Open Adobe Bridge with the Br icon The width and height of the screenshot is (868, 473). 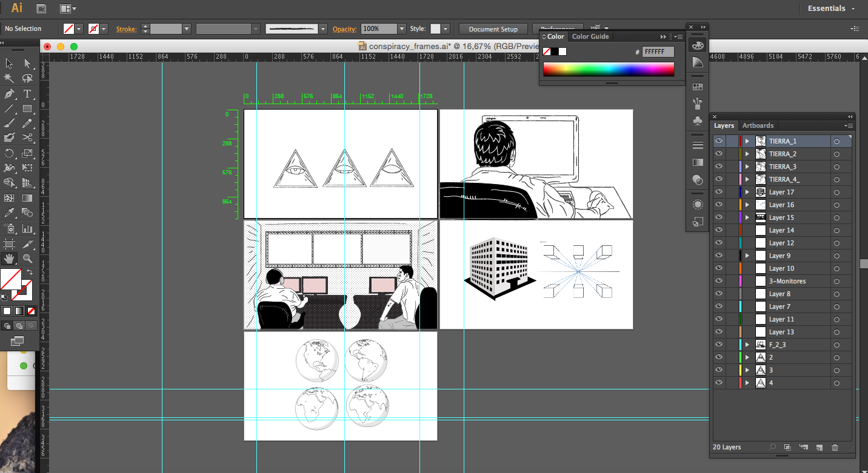point(41,8)
